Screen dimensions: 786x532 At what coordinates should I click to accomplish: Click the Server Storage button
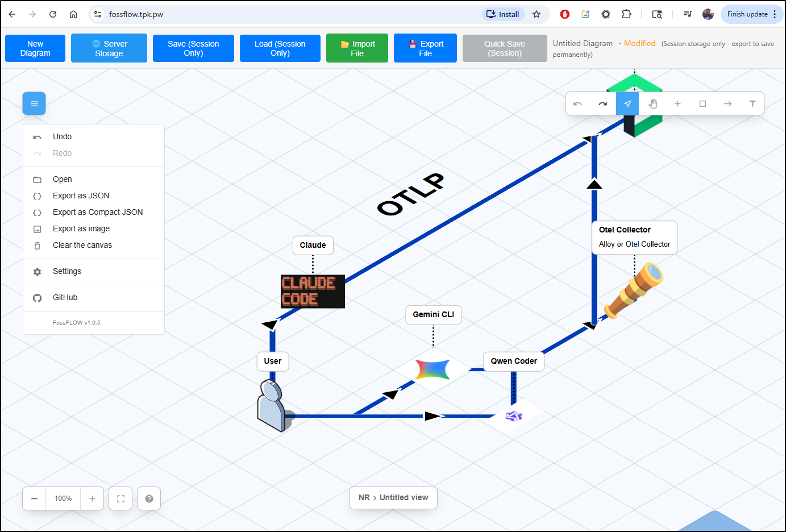109,48
